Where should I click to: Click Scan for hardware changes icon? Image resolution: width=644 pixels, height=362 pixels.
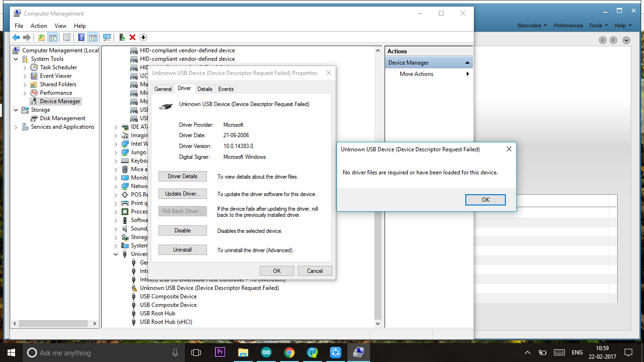[107, 37]
